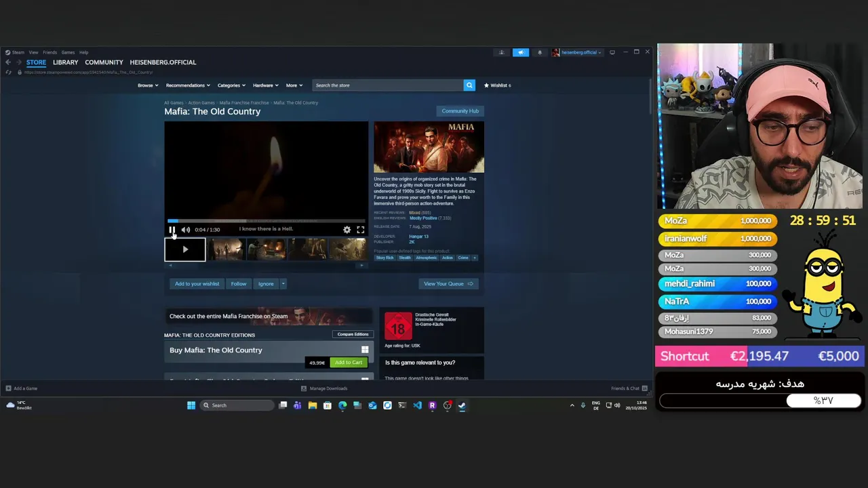Image resolution: width=868 pixels, height=488 pixels.
Task: Open the notifications bell
Action: 540,52
